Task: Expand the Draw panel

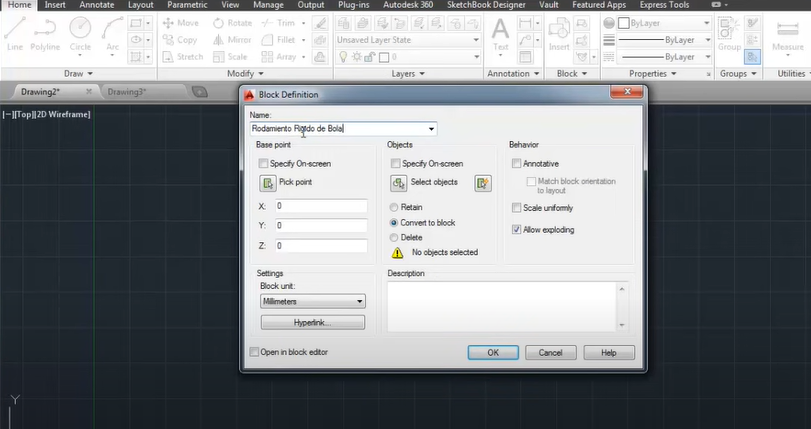Action: click(x=78, y=74)
